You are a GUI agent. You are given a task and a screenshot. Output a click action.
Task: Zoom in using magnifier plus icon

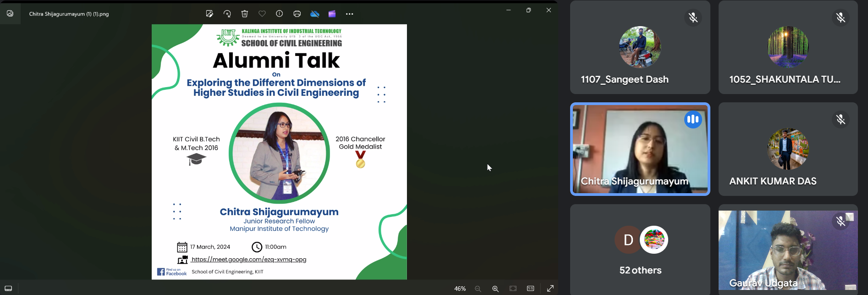[x=495, y=289]
